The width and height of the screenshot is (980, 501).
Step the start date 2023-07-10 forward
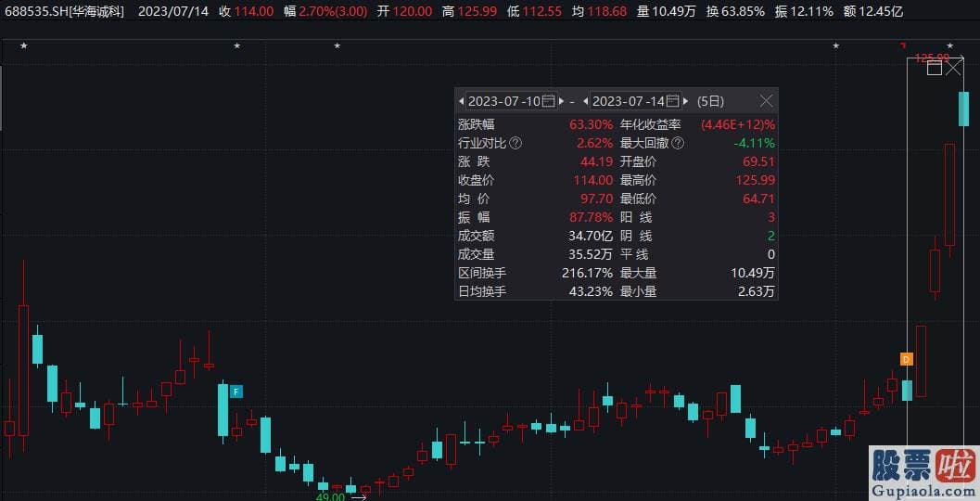click(x=562, y=101)
